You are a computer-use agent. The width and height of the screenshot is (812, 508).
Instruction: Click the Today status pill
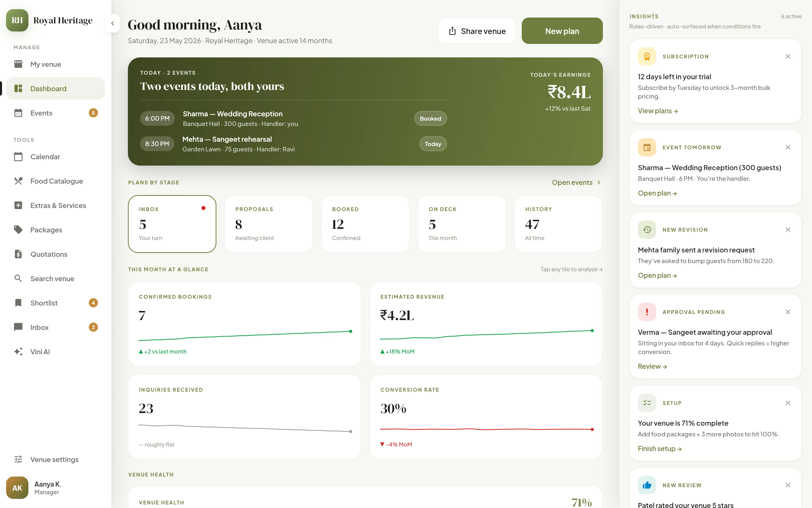coord(433,144)
